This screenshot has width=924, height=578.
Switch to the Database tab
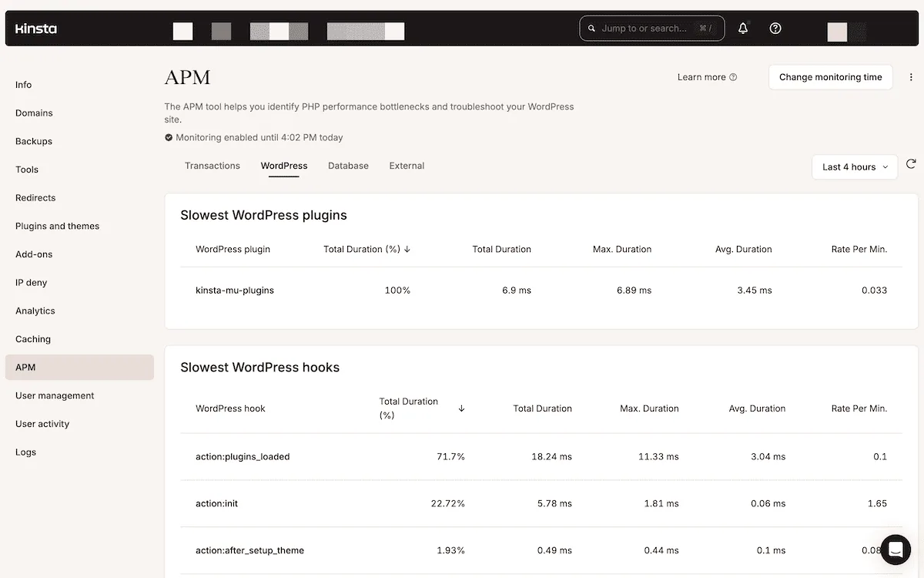(x=348, y=165)
